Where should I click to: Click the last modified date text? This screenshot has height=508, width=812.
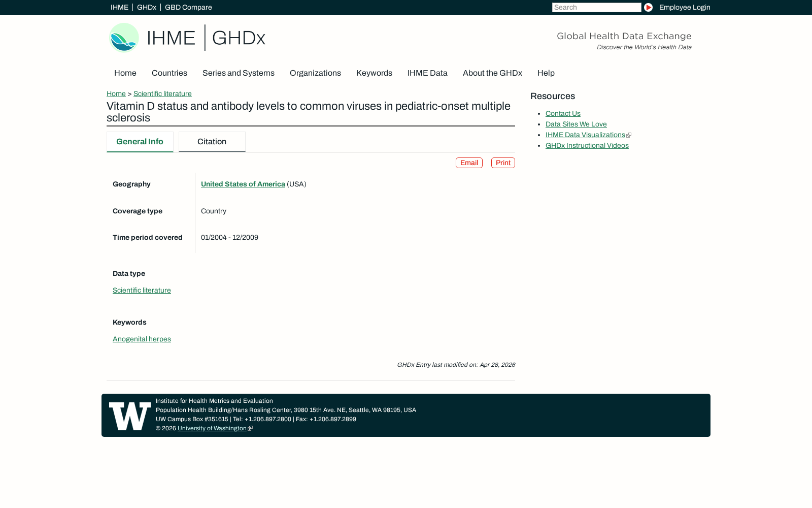point(456,365)
